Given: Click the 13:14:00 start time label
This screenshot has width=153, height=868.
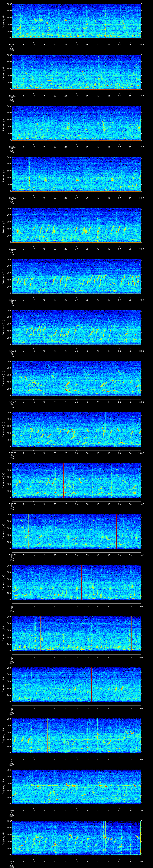Looking at the screenshot, I should click(x=12, y=708).
